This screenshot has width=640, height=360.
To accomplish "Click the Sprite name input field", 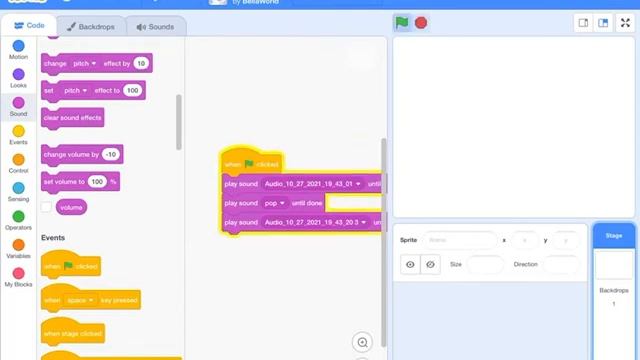I will (460, 240).
